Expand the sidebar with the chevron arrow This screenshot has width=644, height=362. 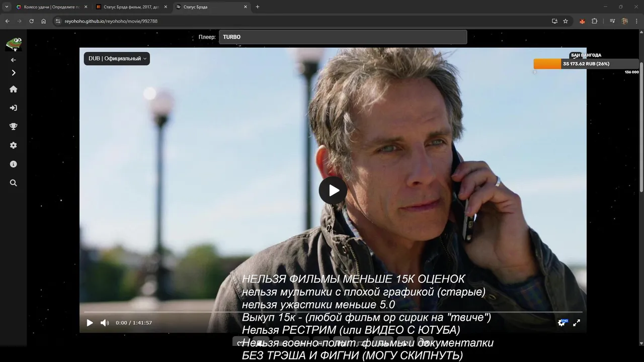(14, 73)
